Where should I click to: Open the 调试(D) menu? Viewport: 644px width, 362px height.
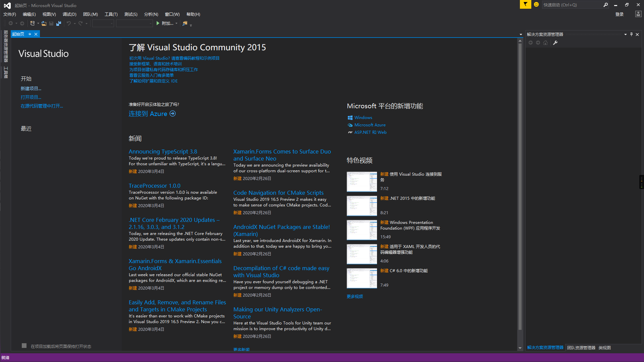(x=69, y=14)
